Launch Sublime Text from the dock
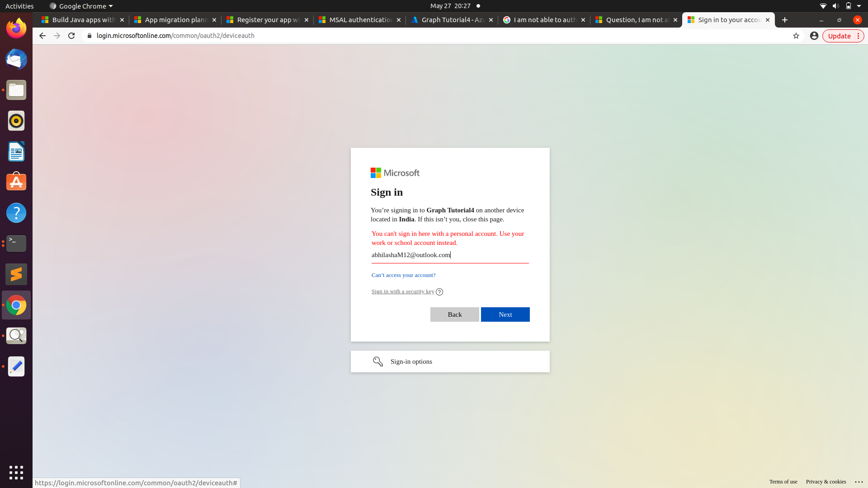 pos(16,274)
